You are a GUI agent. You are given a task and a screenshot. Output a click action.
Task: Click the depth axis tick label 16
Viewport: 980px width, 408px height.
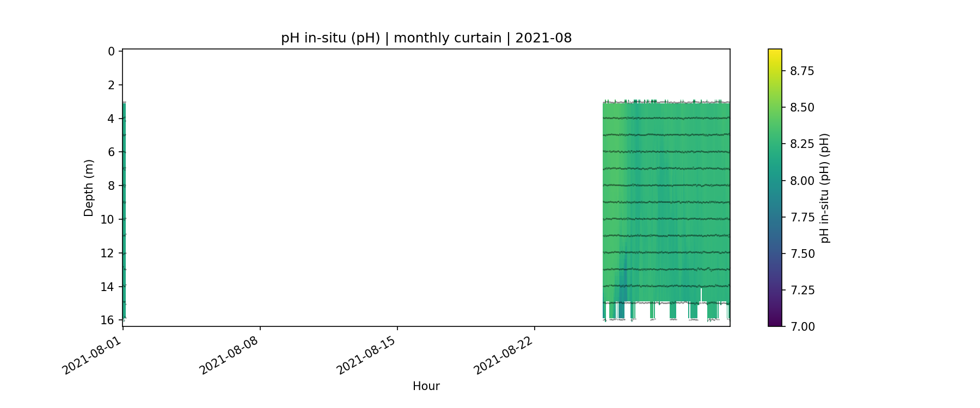coord(108,320)
